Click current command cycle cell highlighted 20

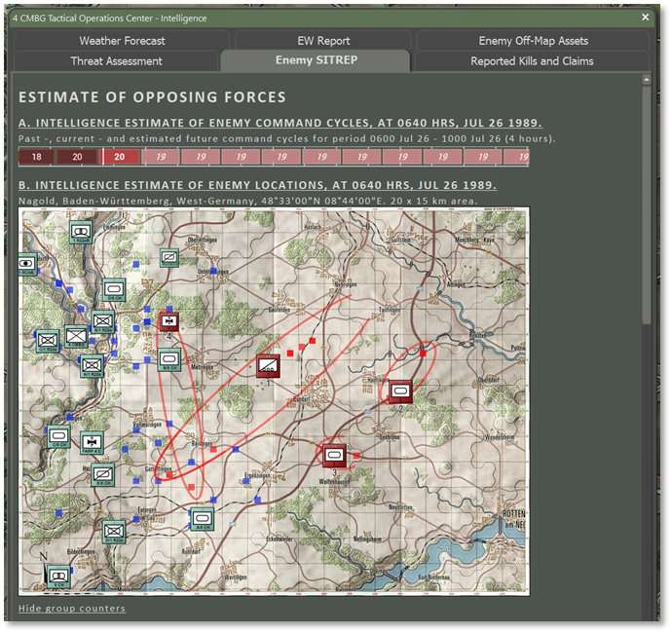(x=119, y=157)
